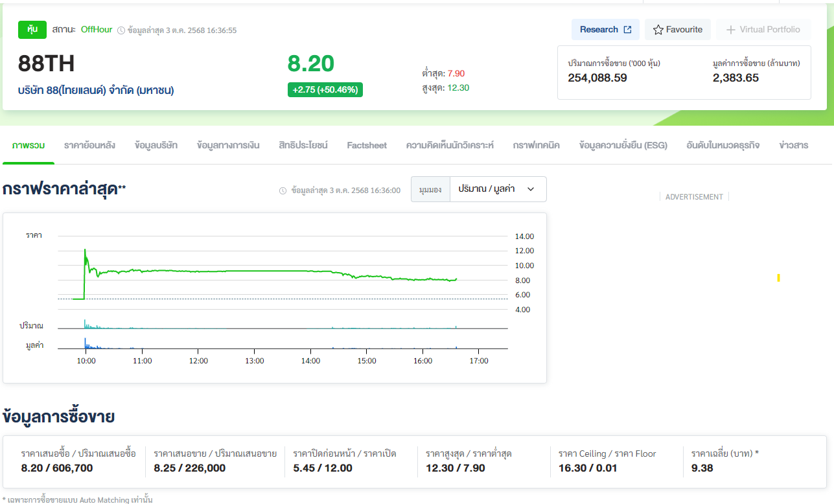Click the chevron arrow in the มุมมอง selector
Screen dimensions: 834x504
tap(531, 189)
